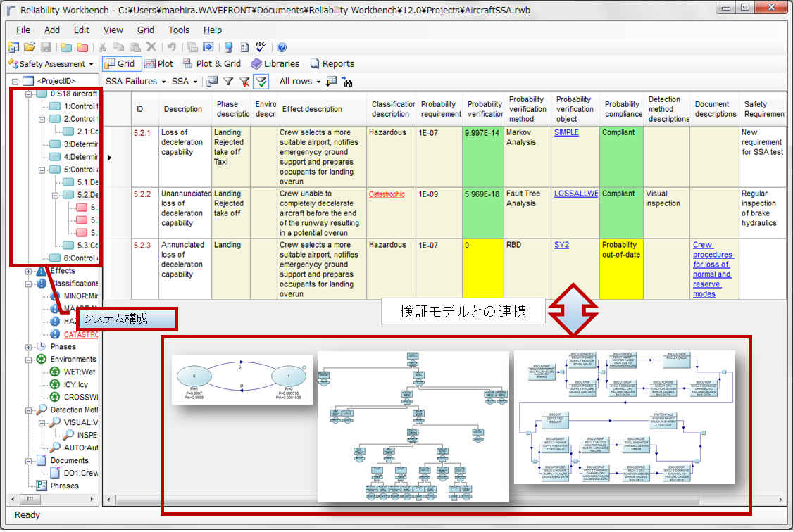Click the Delete X toolbar icon
The width and height of the screenshot is (793, 532).
coord(151,47)
